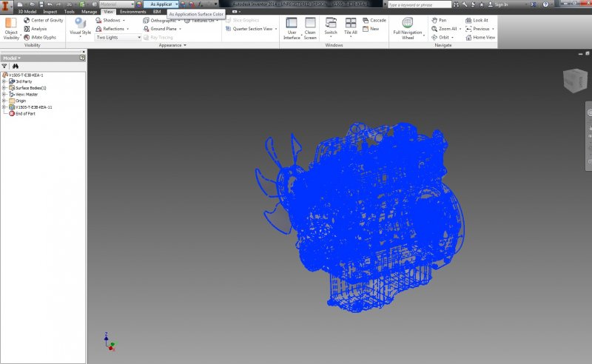
Task: Expand the Origin folder node
Action: tap(4, 101)
